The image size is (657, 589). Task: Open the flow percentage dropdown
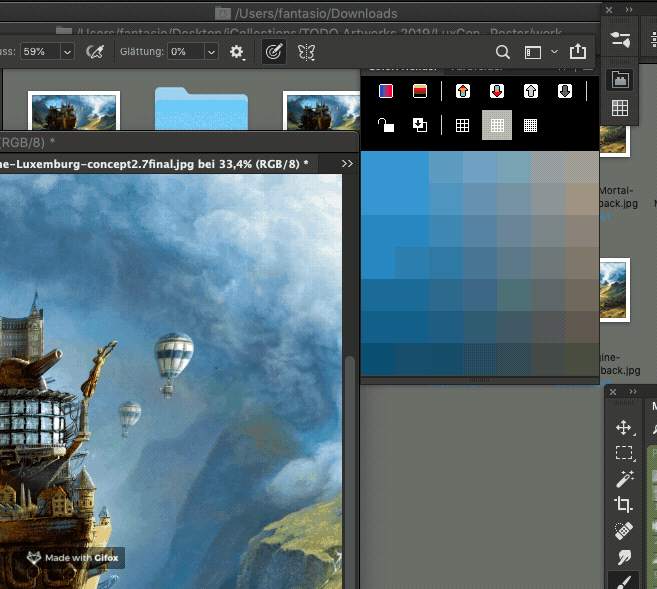click(67, 52)
